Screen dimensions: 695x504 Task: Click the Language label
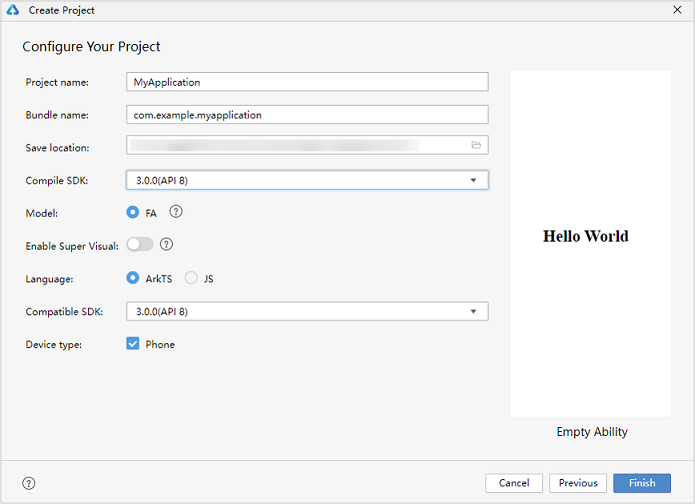pyautogui.click(x=49, y=279)
